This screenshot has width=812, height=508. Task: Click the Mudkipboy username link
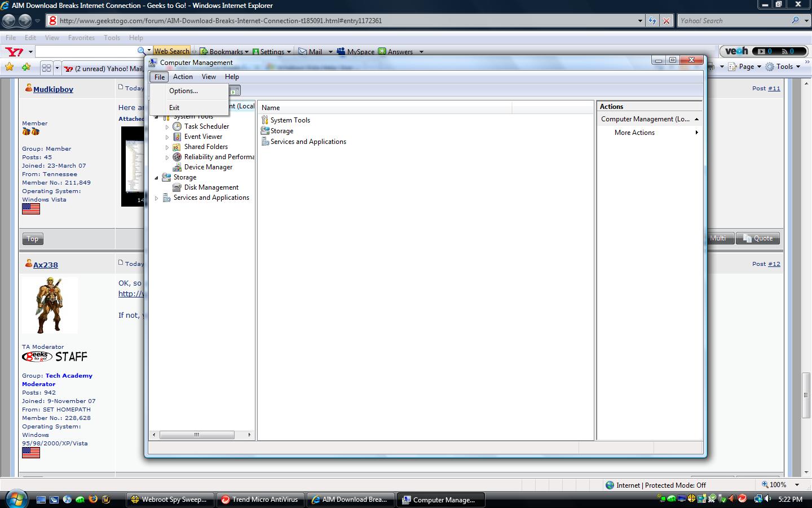pos(53,89)
